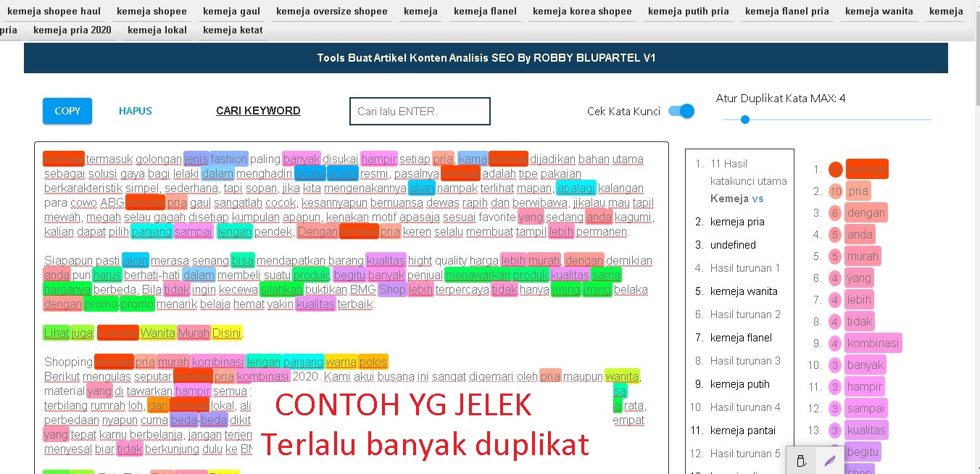Select the "kemeja shopee haul" keyword tab

54,11
